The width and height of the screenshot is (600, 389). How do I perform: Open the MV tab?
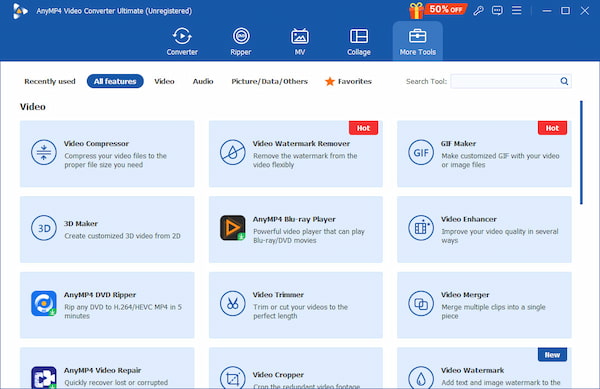tap(300, 41)
